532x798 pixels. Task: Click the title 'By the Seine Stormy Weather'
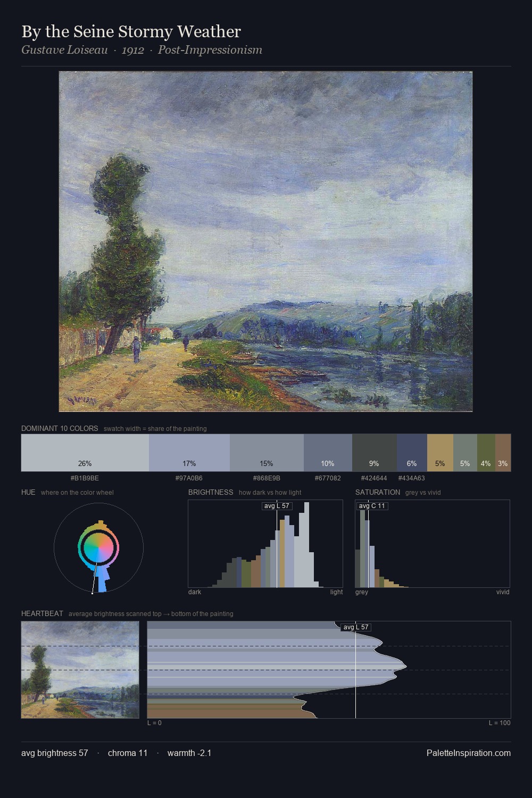click(x=131, y=32)
